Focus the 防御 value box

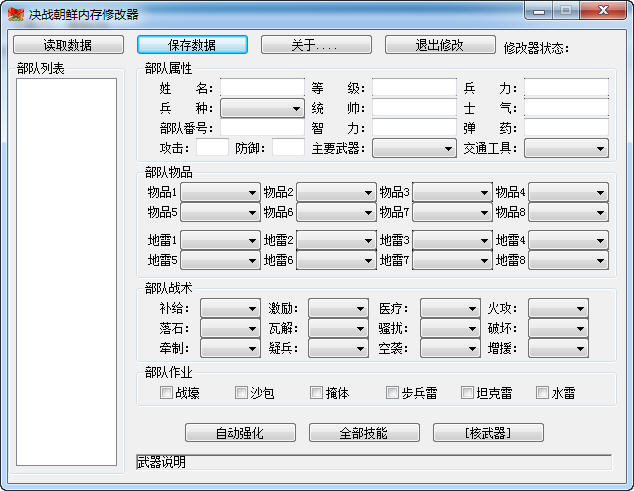click(288, 148)
